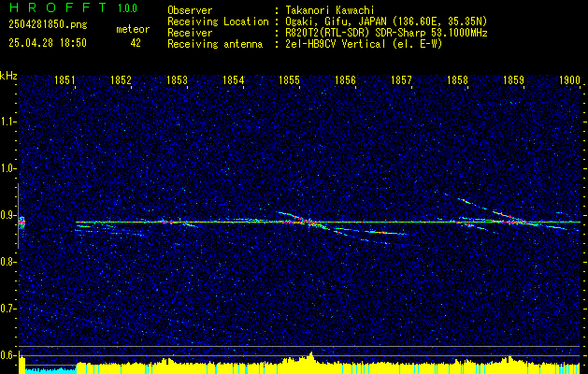Select the file name 2504281850.png
588x374 pixels.
point(48,25)
